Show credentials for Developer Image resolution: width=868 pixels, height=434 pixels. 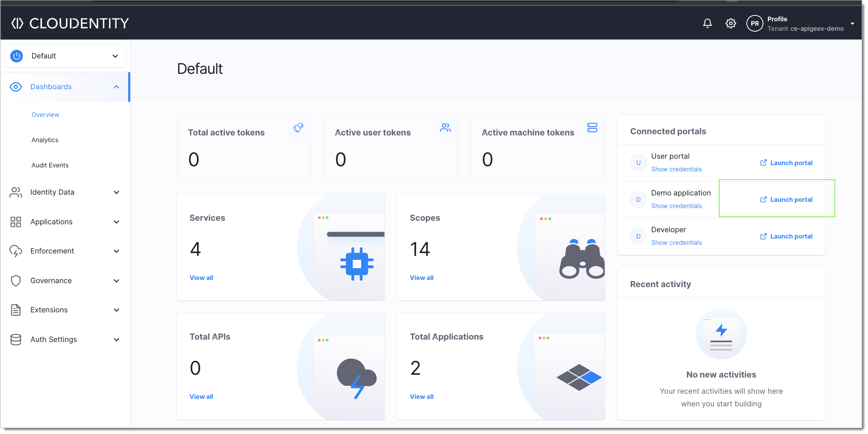677,243
